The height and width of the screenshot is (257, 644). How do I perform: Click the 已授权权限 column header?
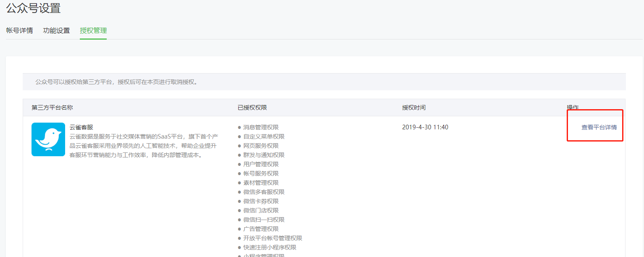(252, 108)
